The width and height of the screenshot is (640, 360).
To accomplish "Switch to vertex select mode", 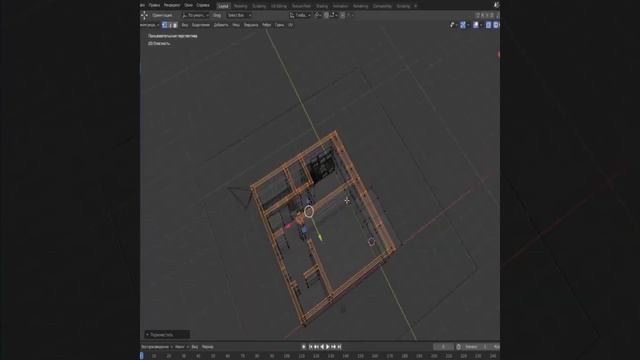I will [x=165, y=25].
